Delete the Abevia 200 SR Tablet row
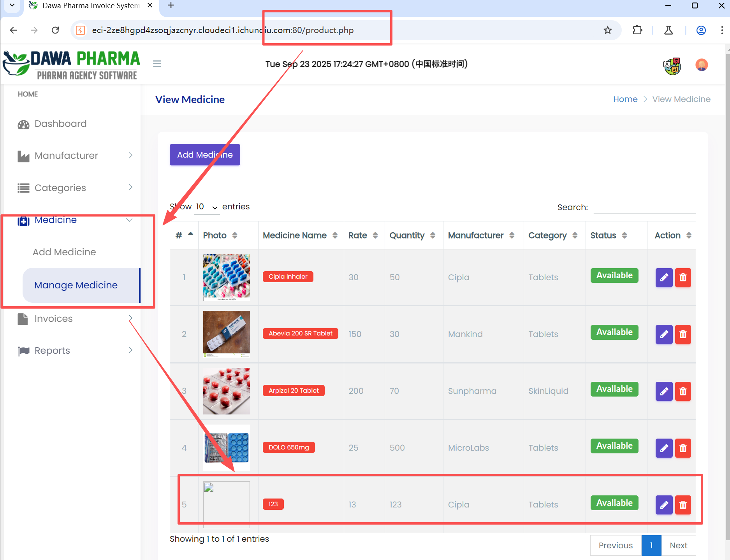This screenshot has height=560, width=730. click(x=683, y=334)
